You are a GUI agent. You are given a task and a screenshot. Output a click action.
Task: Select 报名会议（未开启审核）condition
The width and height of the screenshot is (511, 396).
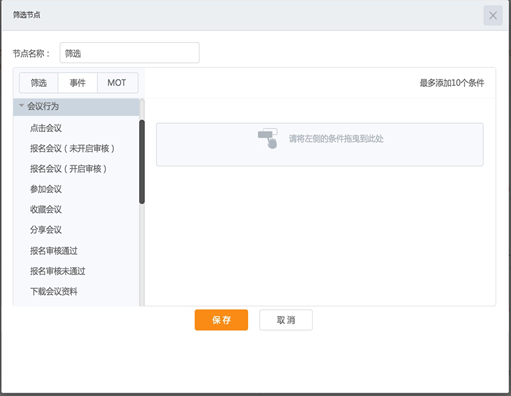[x=72, y=148]
